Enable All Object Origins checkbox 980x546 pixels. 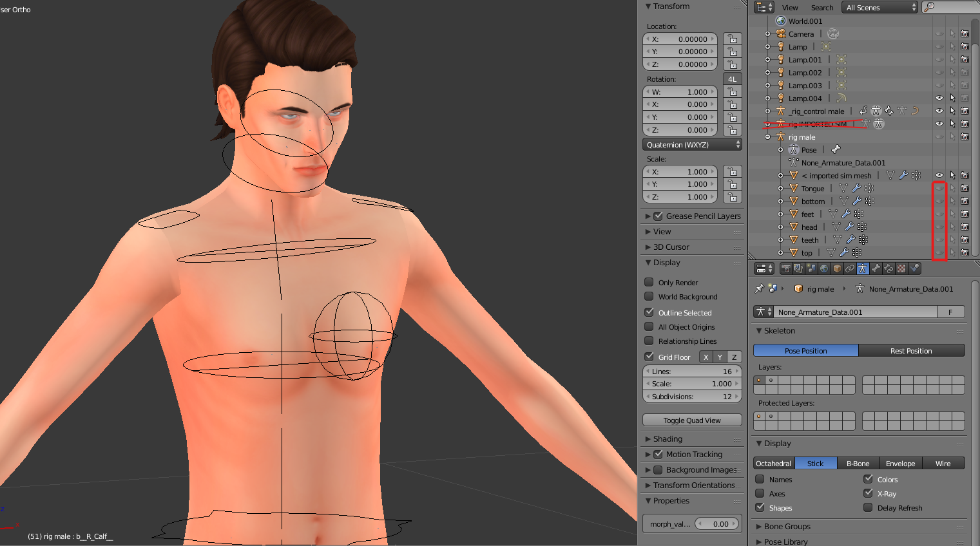coord(649,326)
